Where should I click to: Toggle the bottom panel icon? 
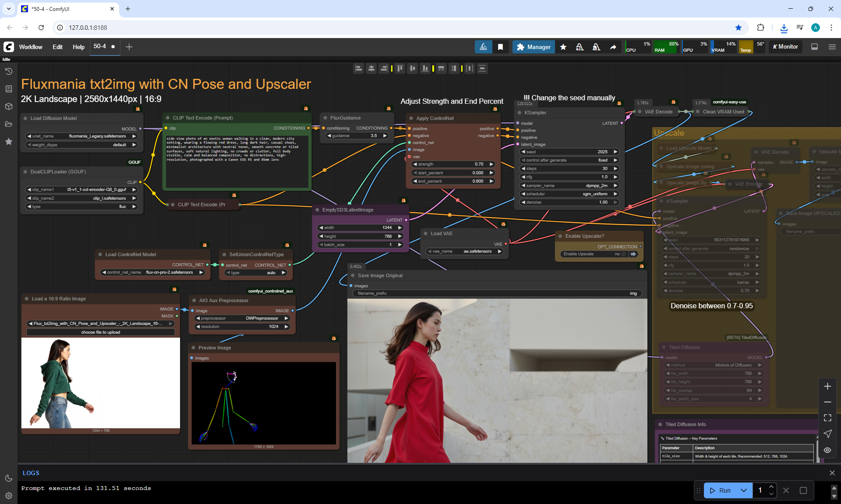point(814,47)
